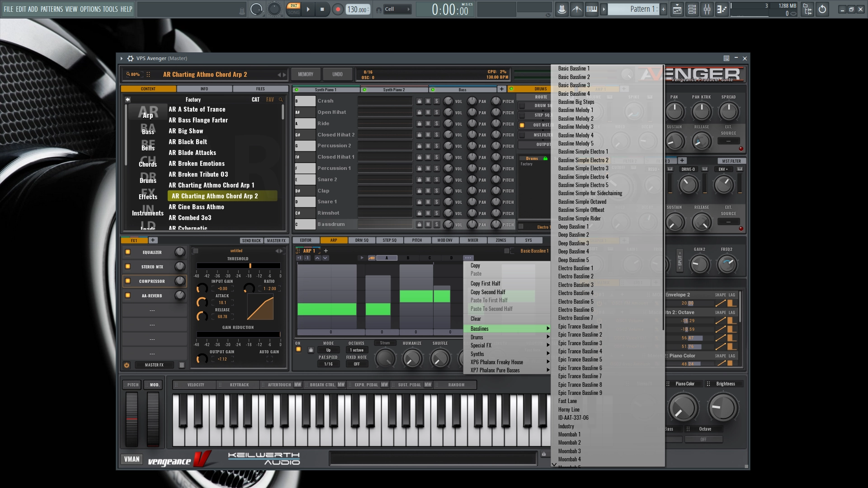The height and width of the screenshot is (488, 868).
Task: Expand the Drums arp preset submenu
Action: pyautogui.click(x=507, y=337)
